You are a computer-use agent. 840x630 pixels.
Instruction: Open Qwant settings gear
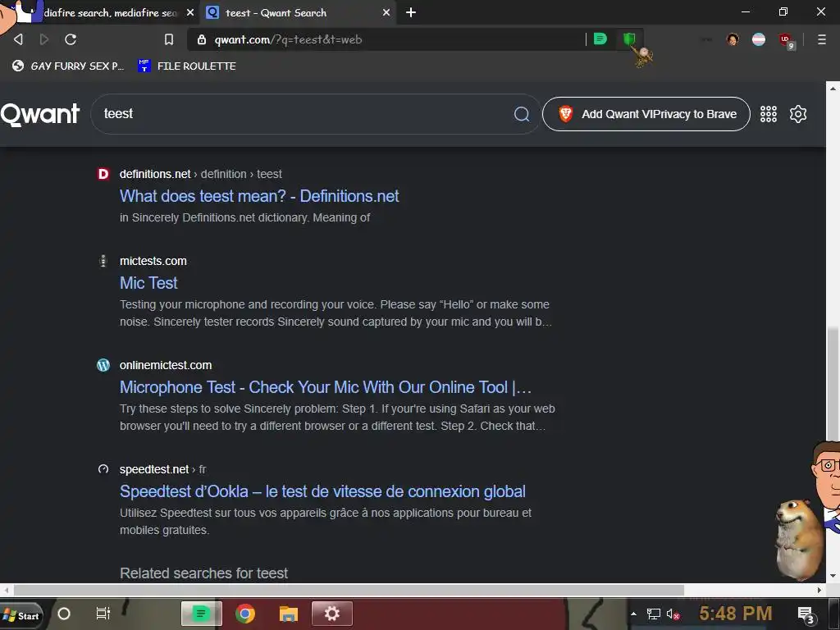797,114
